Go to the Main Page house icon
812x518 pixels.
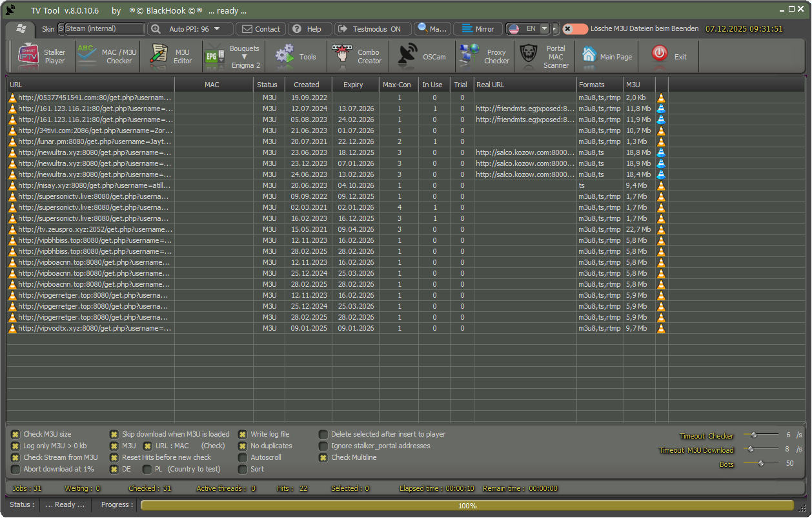point(589,56)
